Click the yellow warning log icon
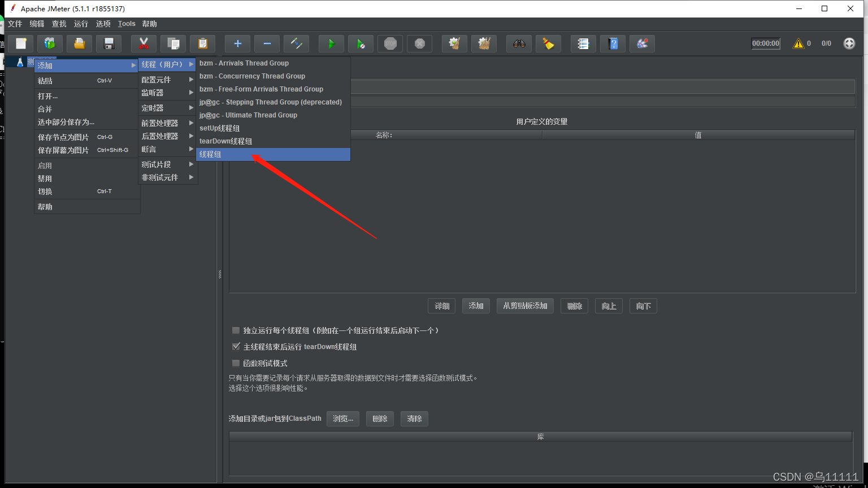This screenshot has width=868, height=488. [x=798, y=43]
